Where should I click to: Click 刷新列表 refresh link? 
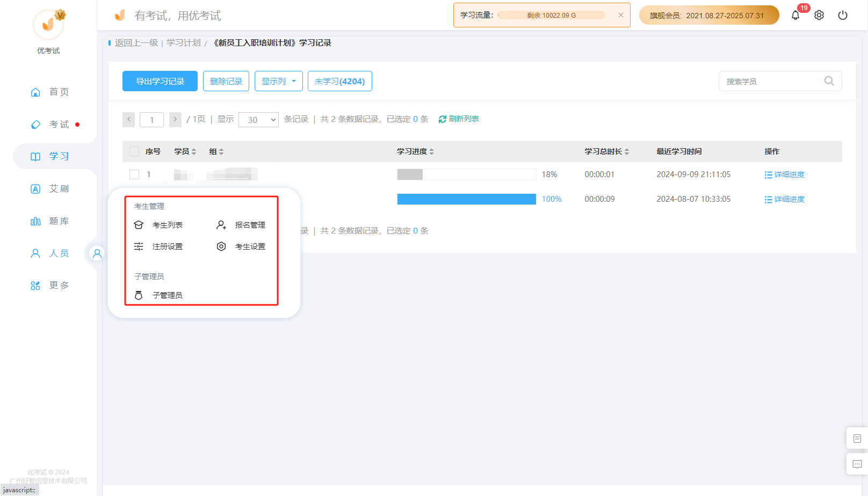point(459,119)
